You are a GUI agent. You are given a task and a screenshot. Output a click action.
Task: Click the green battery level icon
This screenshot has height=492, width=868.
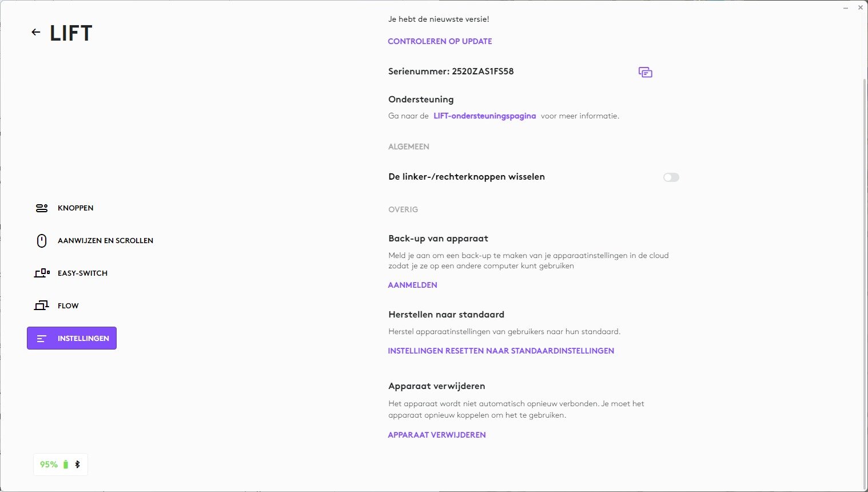pyautogui.click(x=66, y=465)
